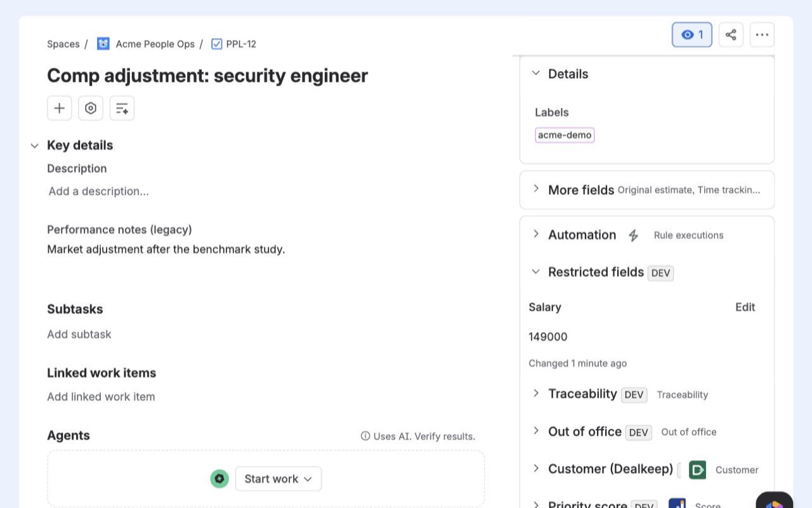This screenshot has height=508, width=812.
Task: Collapse the Restricted fields section
Action: [x=536, y=272]
